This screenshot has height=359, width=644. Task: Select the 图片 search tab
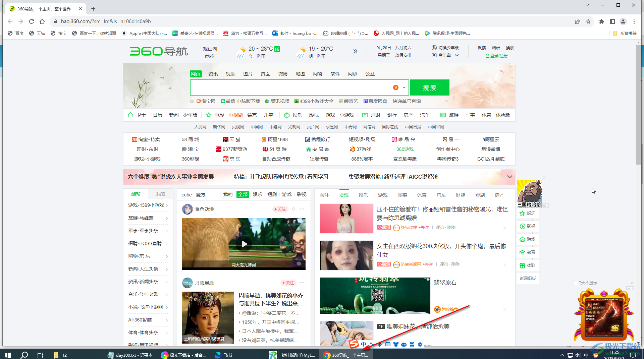point(248,74)
